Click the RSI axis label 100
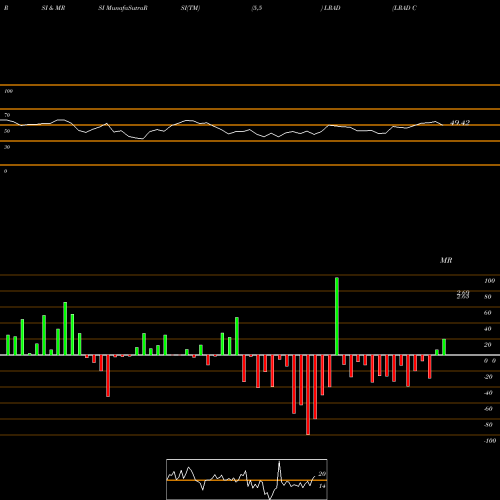This screenshot has width=500, height=500. (x=8, y=91)
